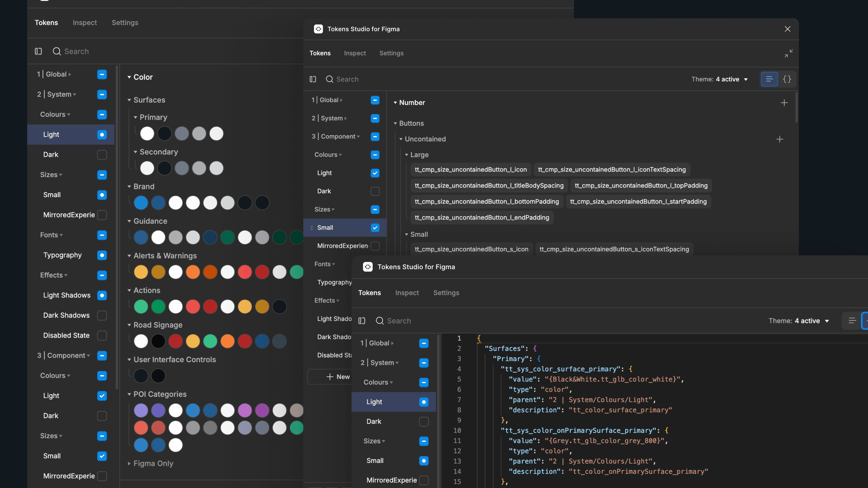Viewport: 868px width, 488px height.
Task: Switch to list view in middle window
Action: coord(769,79)
